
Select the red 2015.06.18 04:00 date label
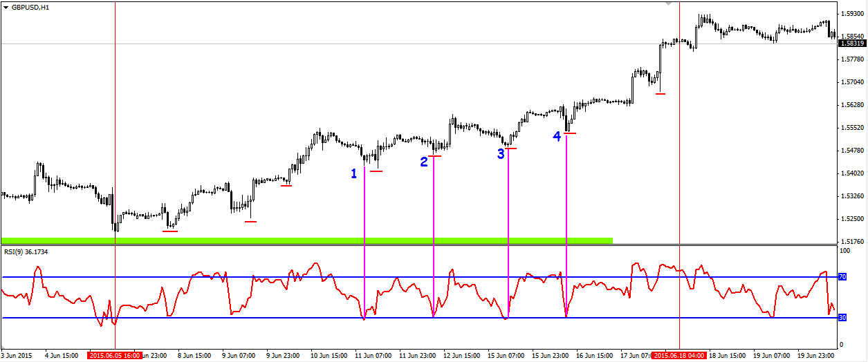pyautogui.click(x=680, y=355)
